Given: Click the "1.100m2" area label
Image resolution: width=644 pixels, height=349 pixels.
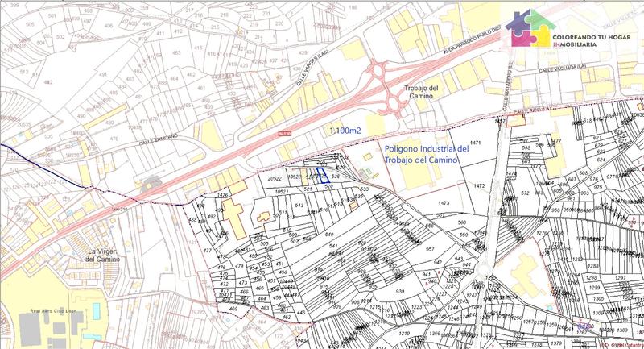Looking at the screenshot, I should click(348, 129).
